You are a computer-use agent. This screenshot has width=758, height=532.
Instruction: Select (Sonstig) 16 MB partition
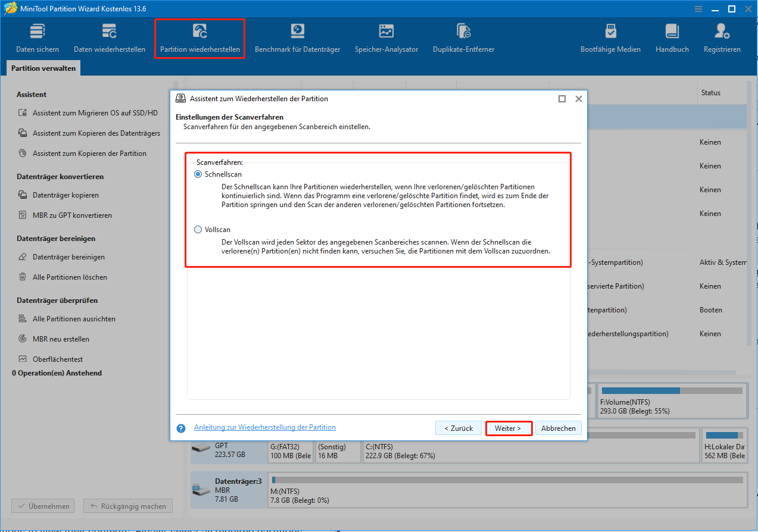click(x=338, y=445)
